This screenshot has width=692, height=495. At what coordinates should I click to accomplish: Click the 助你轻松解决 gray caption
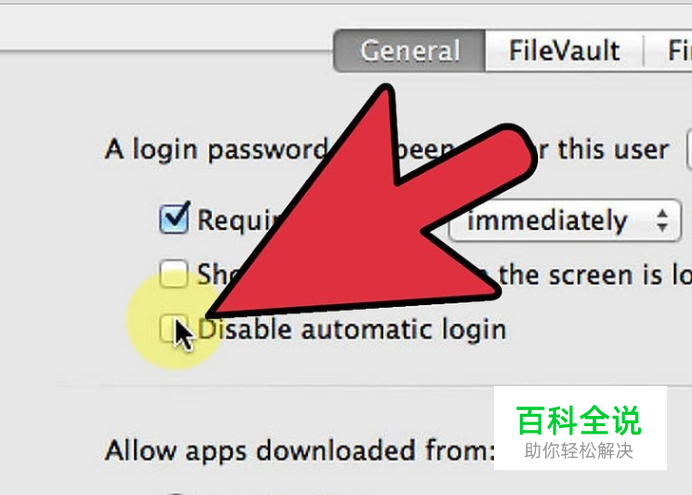click(x=579, y=451)
